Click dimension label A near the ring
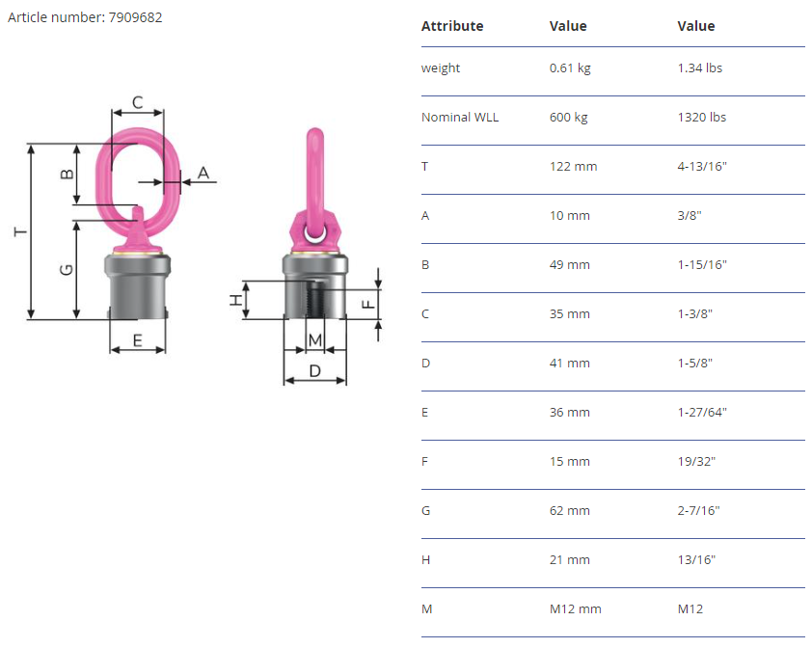 [x=203, y=173]
